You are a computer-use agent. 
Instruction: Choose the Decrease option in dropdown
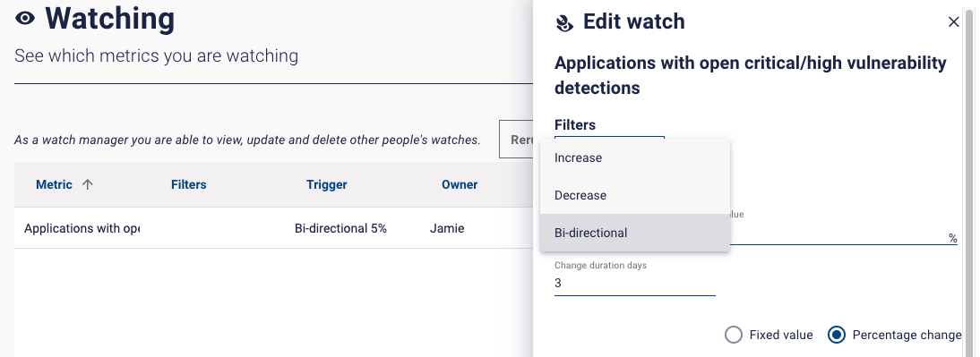coord(635,195)
